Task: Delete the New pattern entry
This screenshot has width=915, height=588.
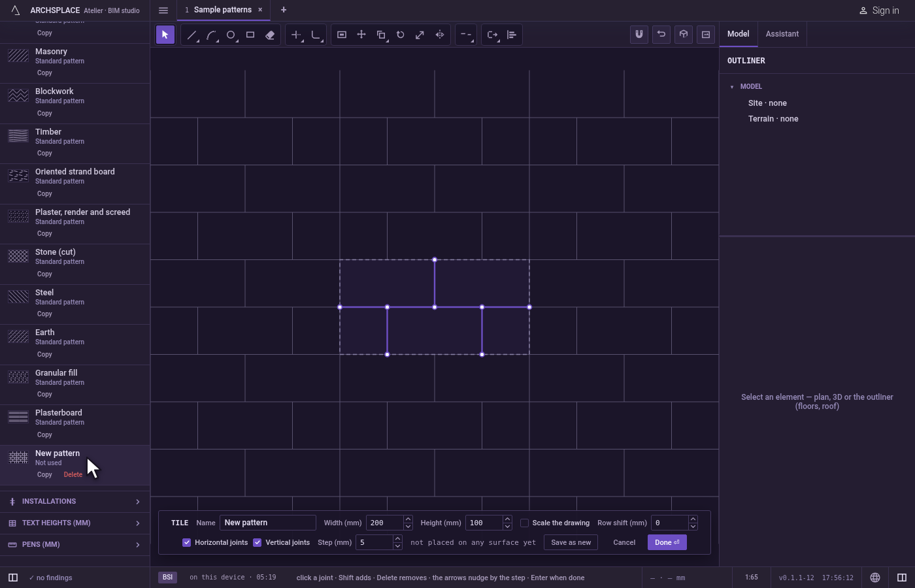Action: [x=73, y=475]
